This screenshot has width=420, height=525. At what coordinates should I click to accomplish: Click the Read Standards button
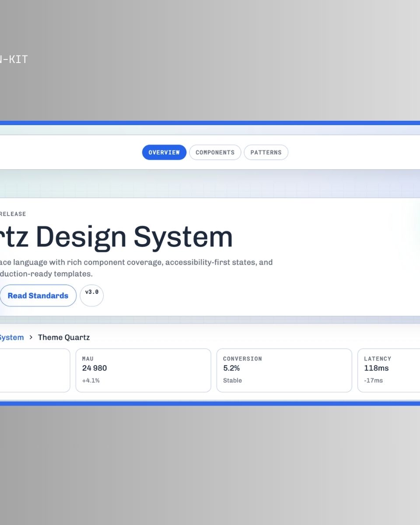(38, 296)
